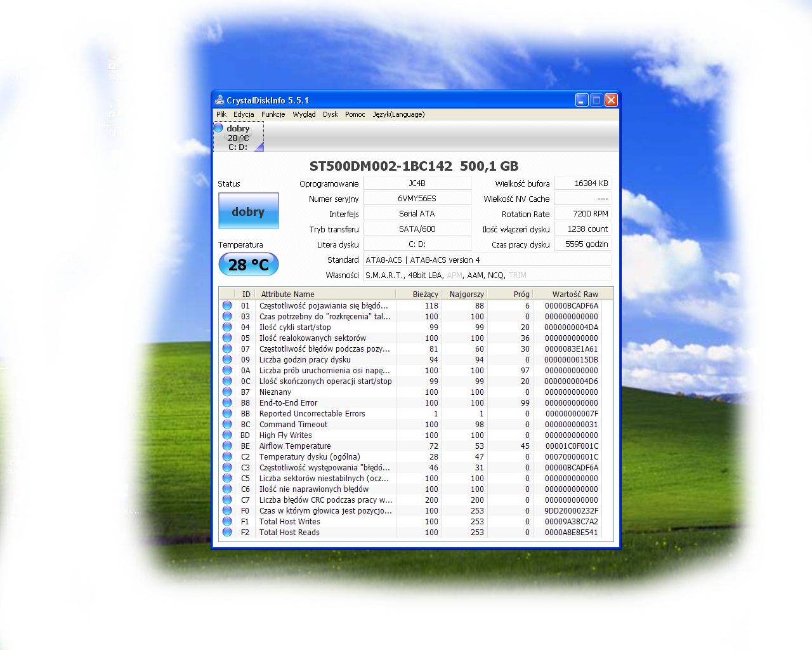Click the firmware field showing JC4B

pyautogui.click(x=417, y=183)
